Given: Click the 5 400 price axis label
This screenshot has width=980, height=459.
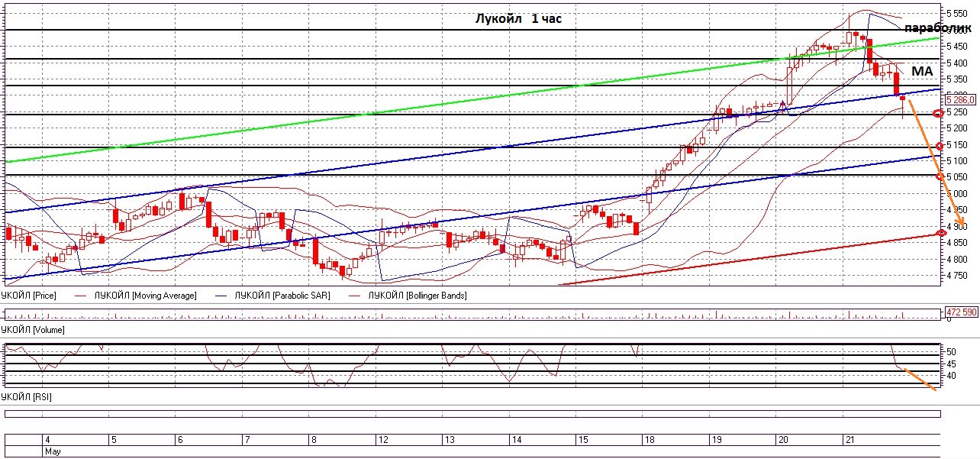Looking at the screenshot, I should pos(958,63).
